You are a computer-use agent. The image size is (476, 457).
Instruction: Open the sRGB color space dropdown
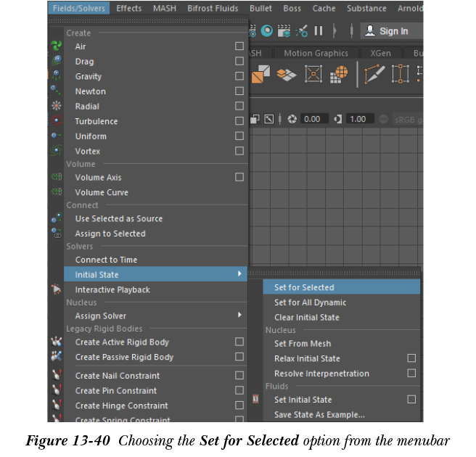(408, 119)
